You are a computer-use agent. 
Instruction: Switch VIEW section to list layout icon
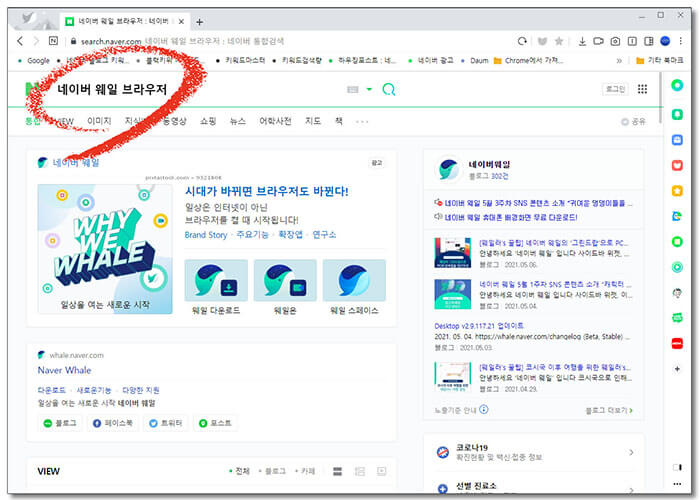click(x=338, y=471)
